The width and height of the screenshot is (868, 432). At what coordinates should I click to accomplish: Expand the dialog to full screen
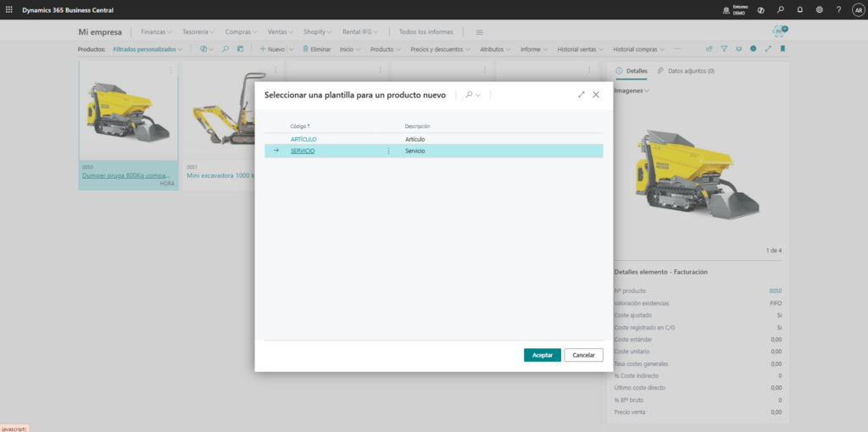coord(581,95)
